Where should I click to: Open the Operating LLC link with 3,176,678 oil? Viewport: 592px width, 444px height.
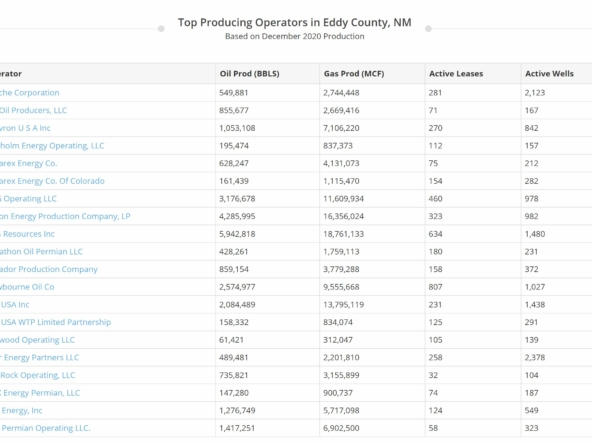(x=28, y=199)
